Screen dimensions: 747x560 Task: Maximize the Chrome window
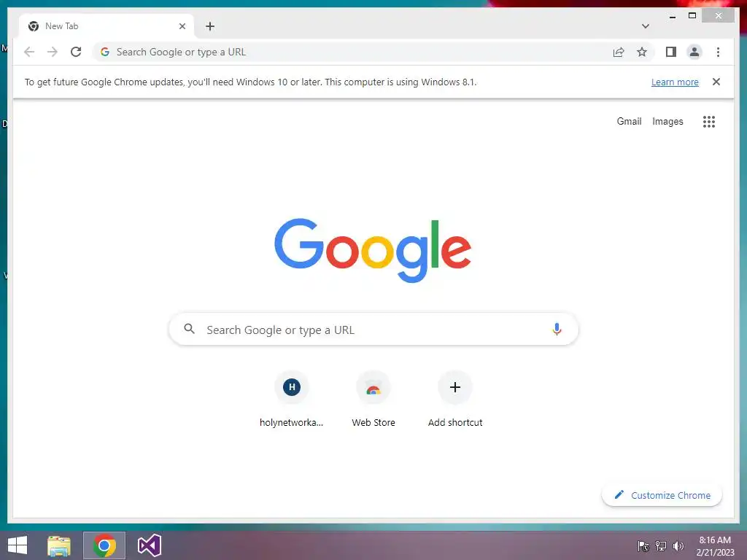pyautogui.click(x=692, y=16)
